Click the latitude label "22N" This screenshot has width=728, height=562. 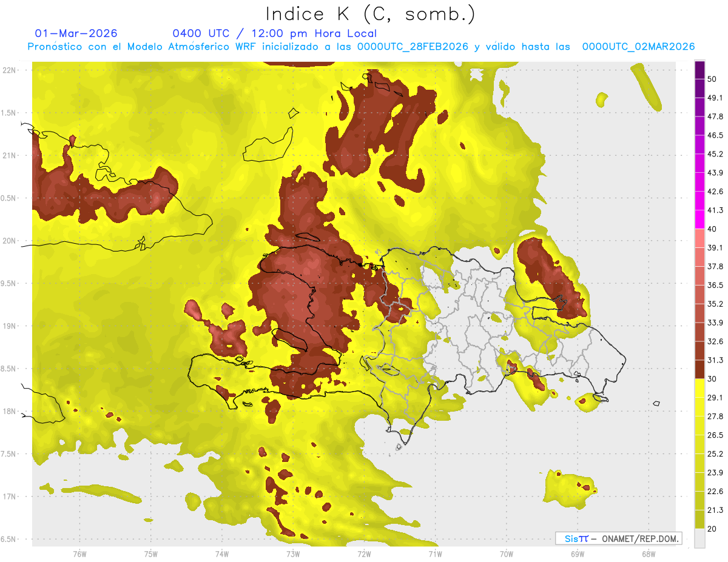[x=9, y=70]
